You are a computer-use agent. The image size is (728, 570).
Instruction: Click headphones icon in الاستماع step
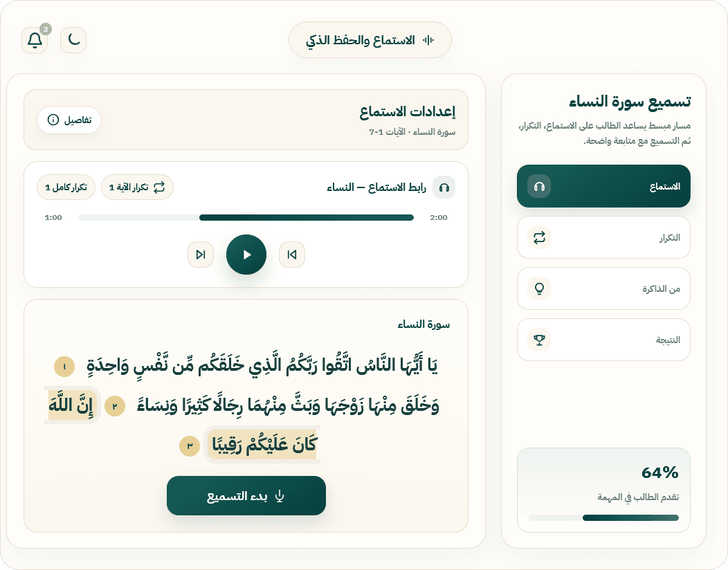point(539,186)
